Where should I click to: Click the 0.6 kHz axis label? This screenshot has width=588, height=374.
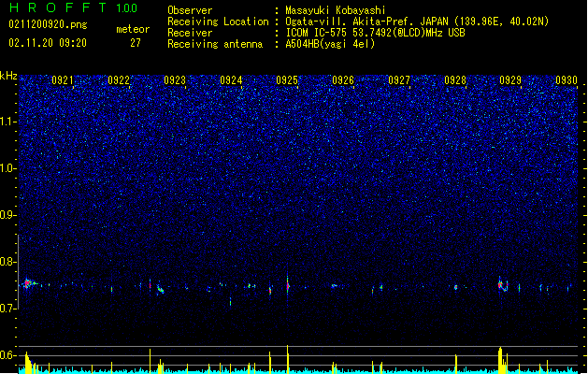pyautogui.click(x=8, y=355)
